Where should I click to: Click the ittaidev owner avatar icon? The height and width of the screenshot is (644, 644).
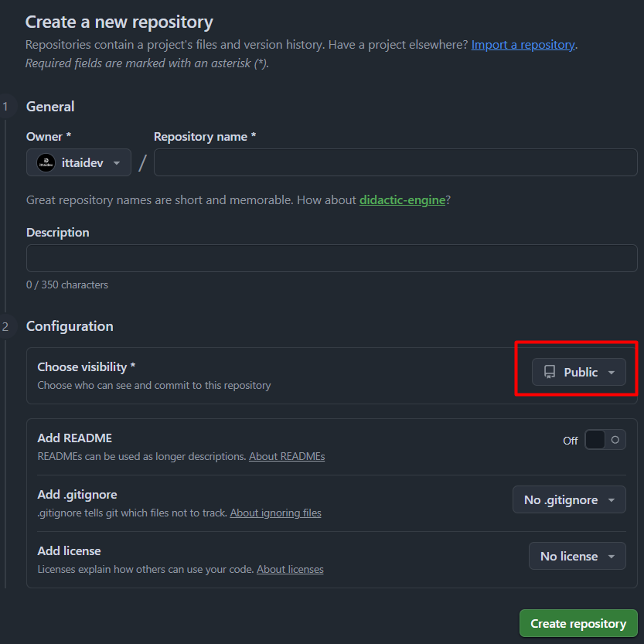(45, 162)
